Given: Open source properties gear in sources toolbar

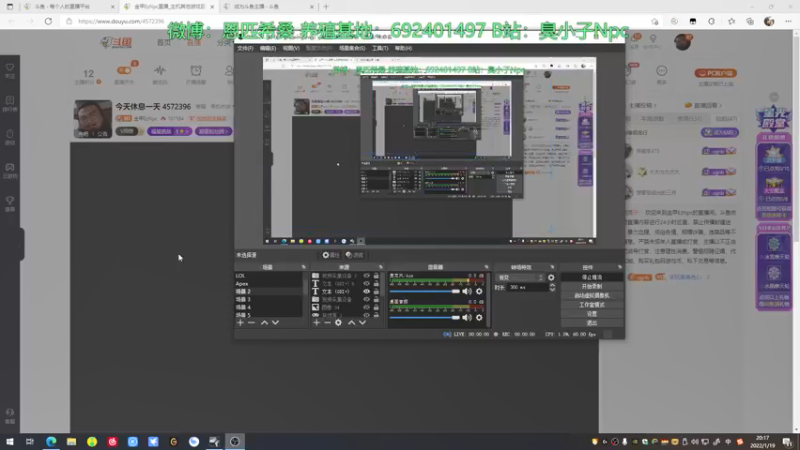Looking at the screenshot, I should pos(338,322).
